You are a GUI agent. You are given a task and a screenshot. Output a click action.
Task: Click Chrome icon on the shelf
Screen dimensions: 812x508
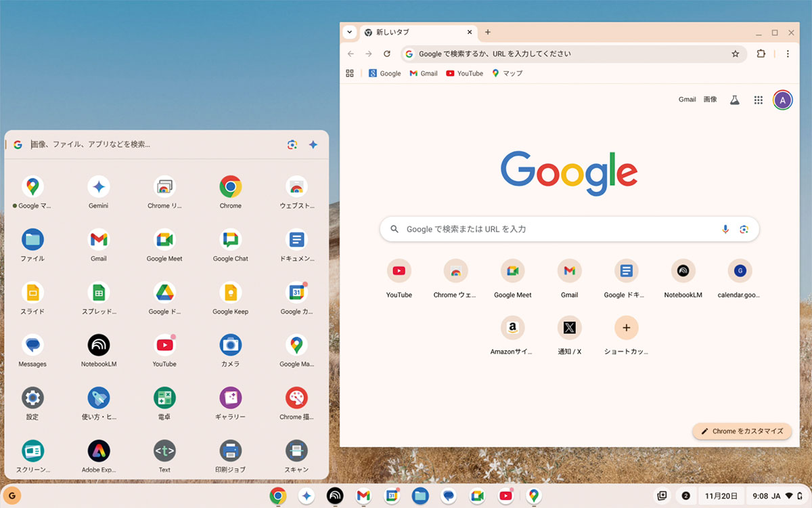point(277,496)
